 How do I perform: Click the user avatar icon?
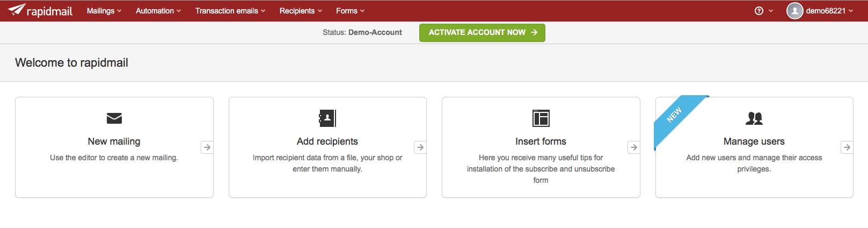pyautogui.click(x=795, y=11)
